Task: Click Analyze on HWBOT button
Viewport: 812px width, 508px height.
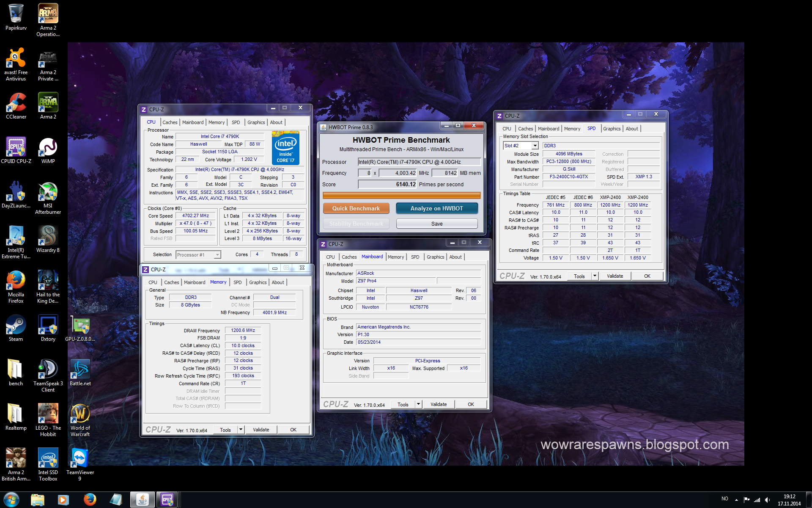Action: (437, 208)
